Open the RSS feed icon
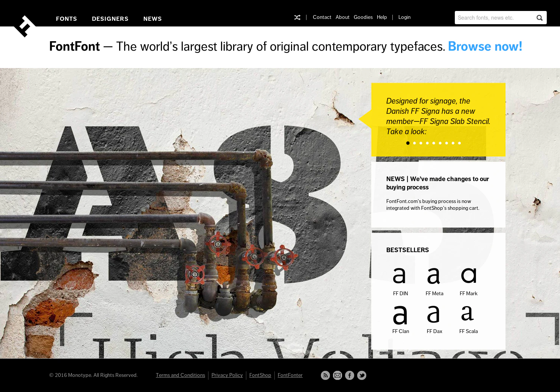This screenshot has width=560, height=392. point(325,375)
